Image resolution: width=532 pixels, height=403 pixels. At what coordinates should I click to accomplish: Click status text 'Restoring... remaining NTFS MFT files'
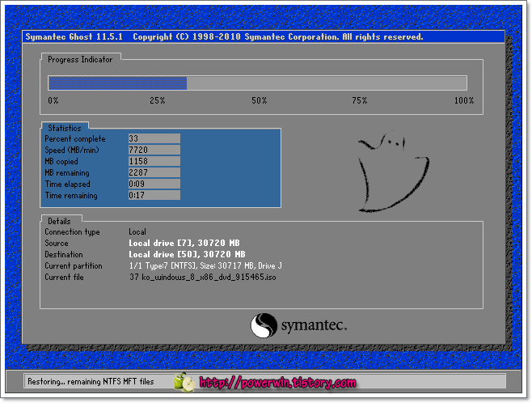pyautogui.click(x=91, y=382)
